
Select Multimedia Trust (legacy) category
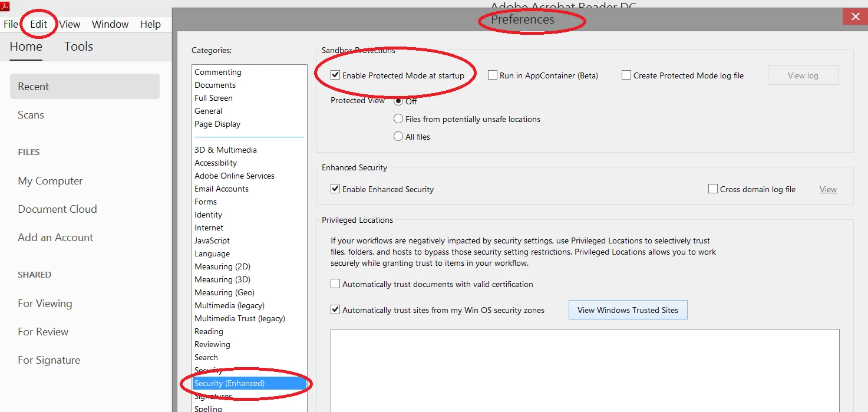(x=240, y=318)
